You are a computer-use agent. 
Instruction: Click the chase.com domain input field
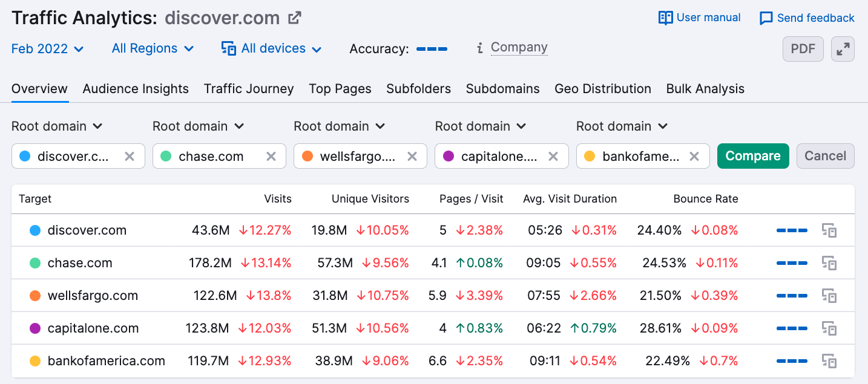tap(219, 156)
